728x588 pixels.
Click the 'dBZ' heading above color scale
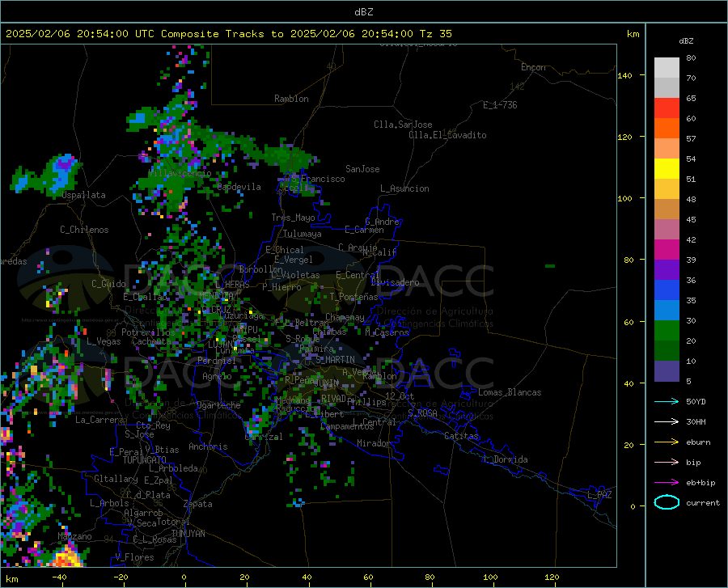686,40
